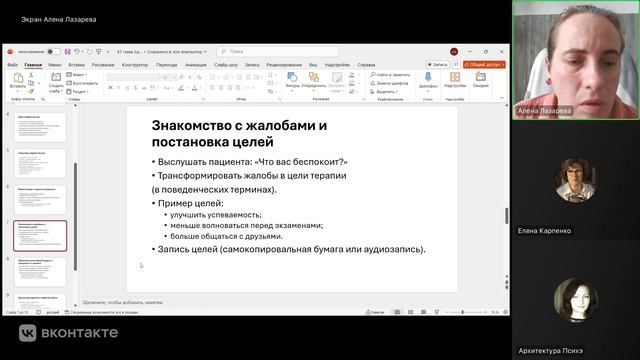
Task: Click the Copy icon in clipboard group
Action: tap(31, 83)
